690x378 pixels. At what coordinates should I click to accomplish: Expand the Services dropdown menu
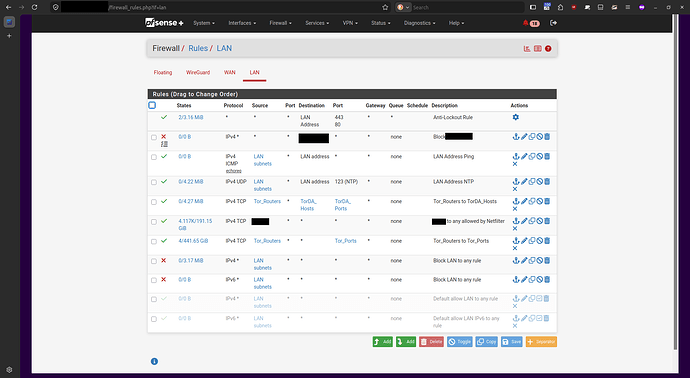317,23
